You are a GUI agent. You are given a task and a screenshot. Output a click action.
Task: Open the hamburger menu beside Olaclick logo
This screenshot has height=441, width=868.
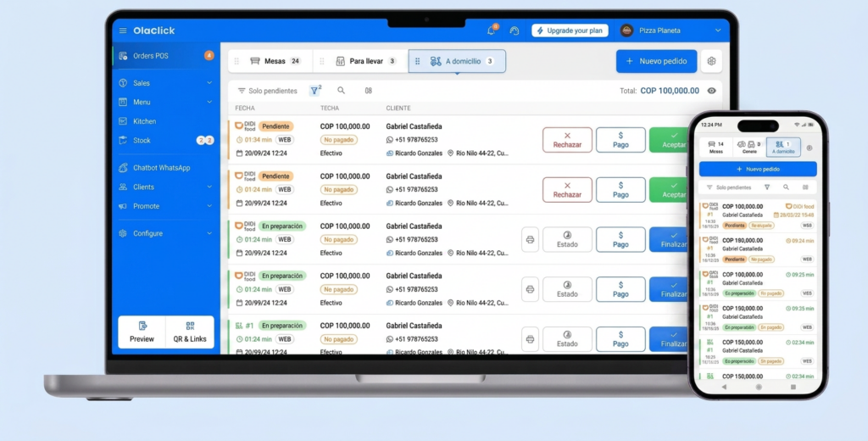pyautogui.click(x=123, y=31)
